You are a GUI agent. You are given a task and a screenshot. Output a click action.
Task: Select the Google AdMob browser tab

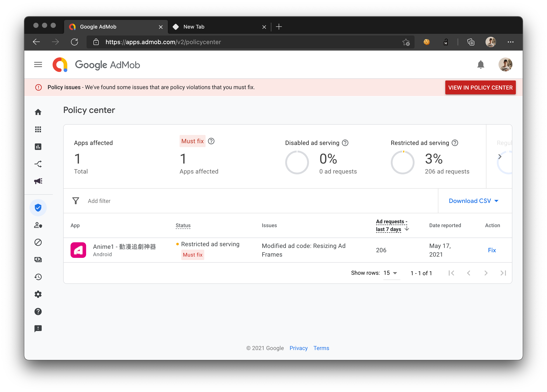(98, 27)
